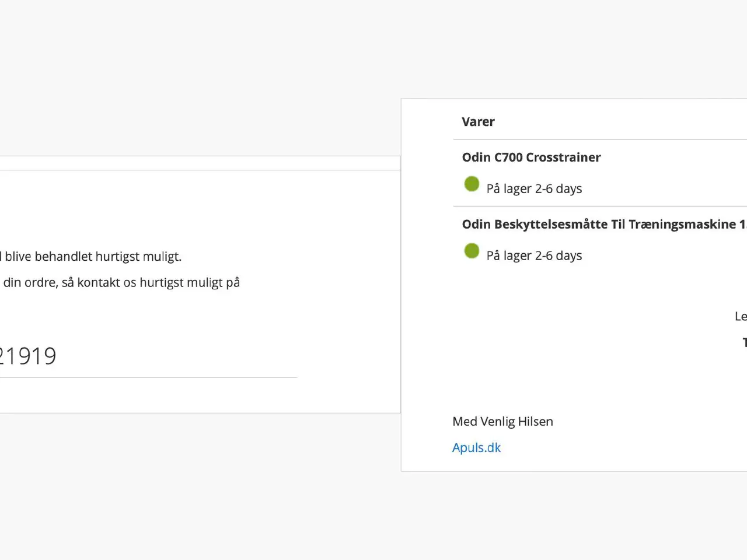Click the order number ending in 1919
Screen dimensions: 747x560
pos(28,356)
